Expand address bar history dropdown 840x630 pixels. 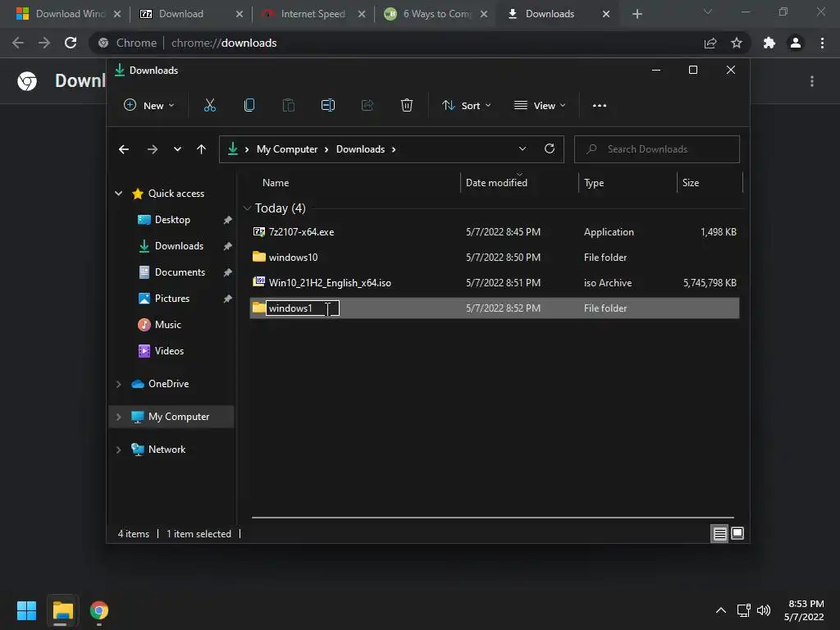point(523,149)
